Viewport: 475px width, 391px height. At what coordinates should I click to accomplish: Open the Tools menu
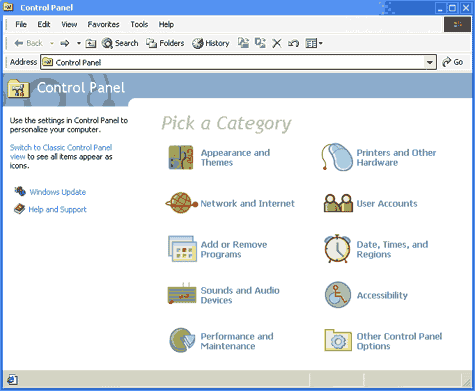point(139,24)
